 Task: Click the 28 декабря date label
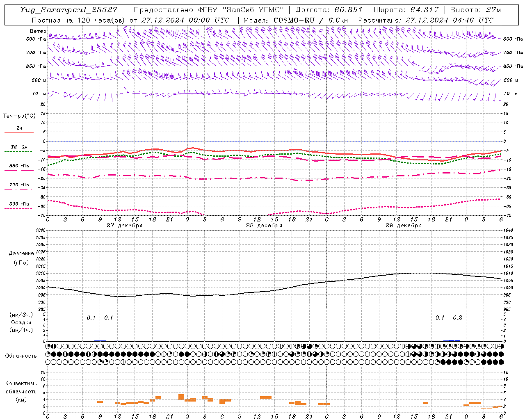(264, 226)
